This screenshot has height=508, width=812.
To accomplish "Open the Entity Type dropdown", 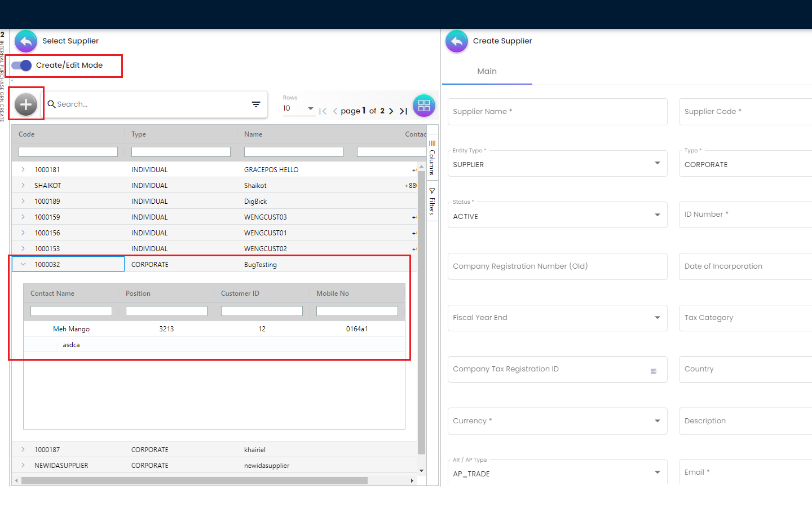I will (557, 164).
